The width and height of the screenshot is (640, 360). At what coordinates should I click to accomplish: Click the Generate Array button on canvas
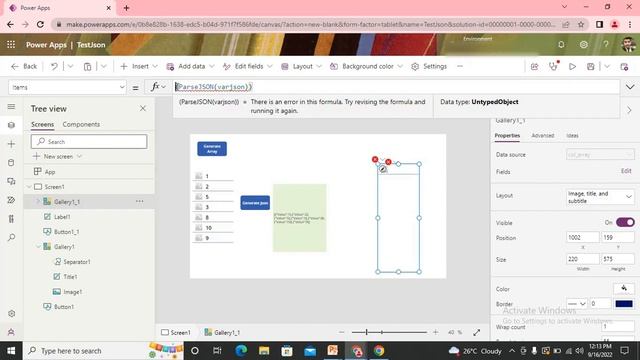212,149
